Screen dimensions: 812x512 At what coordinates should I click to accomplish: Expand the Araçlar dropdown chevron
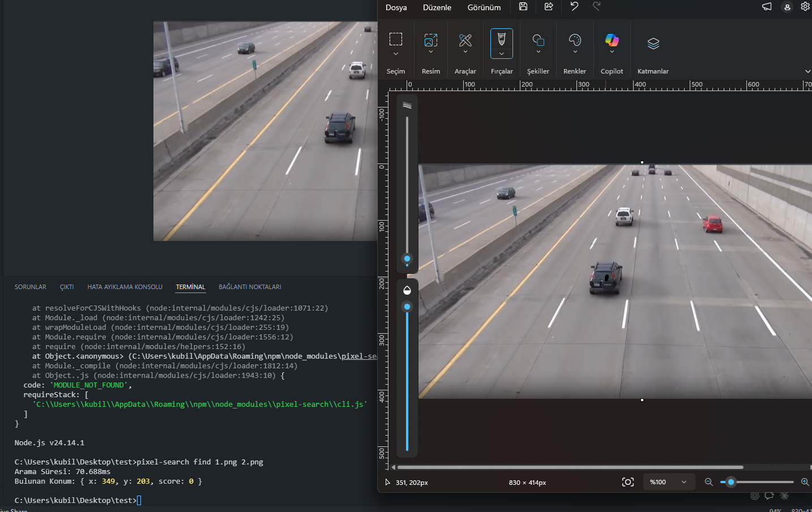[x=465, y=51]
